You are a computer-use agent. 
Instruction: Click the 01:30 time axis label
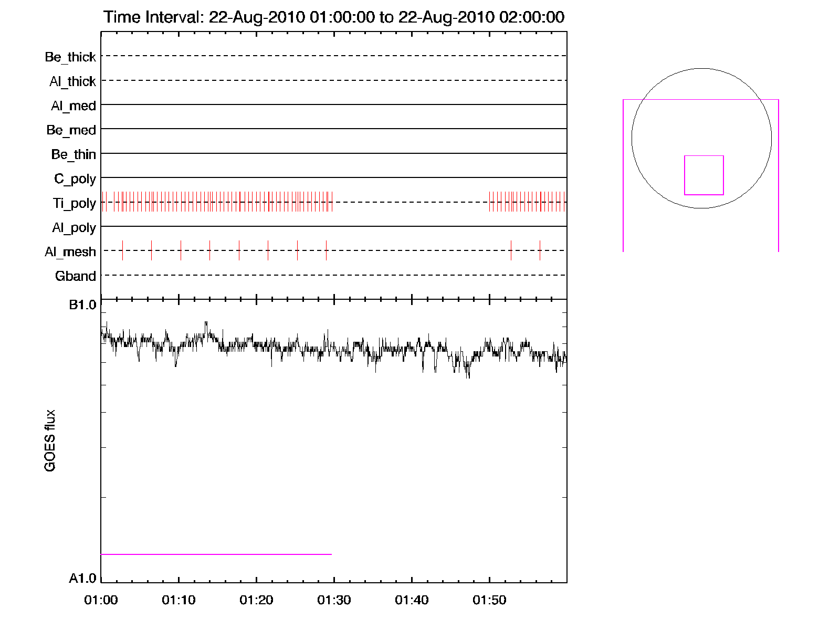point(334,600)
